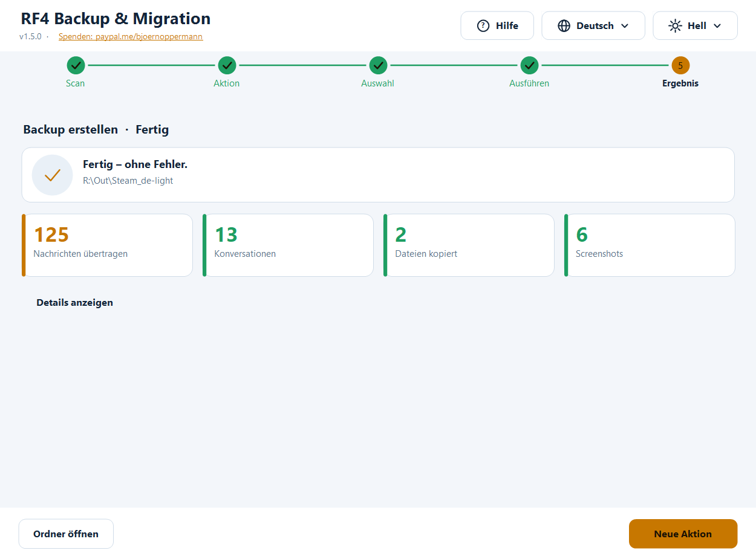Click the 'Backup erstellen · Fertig' heading
Viewport: 756px width, 559px height.
coord(96,129)
